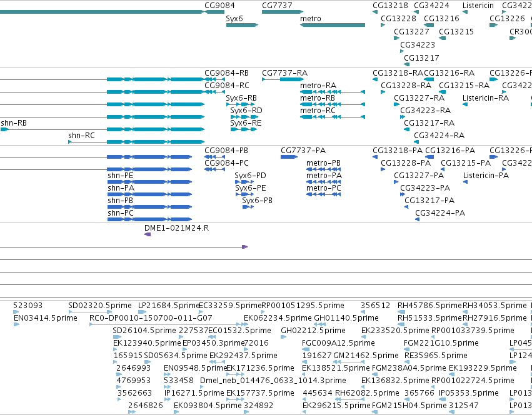This screenshot has width=532, height=415.
Task: Select the CG34224-PA protein label
Action: click(440, 214)
